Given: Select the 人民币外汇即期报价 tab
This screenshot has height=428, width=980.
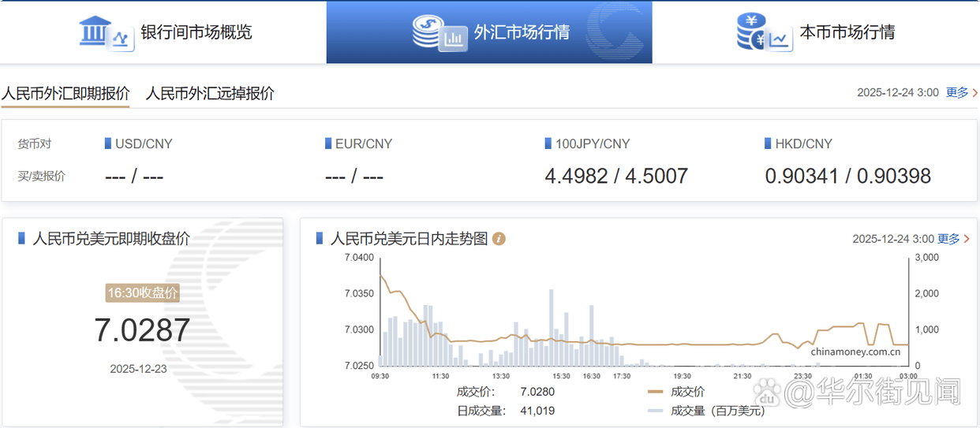Looking at the screenshot, I should pos(65,93).
